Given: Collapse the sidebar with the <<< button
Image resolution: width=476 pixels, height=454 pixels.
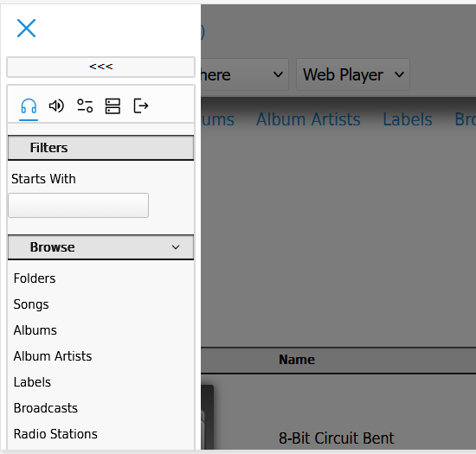Looking at the screenshot, I should coord(100,67).
